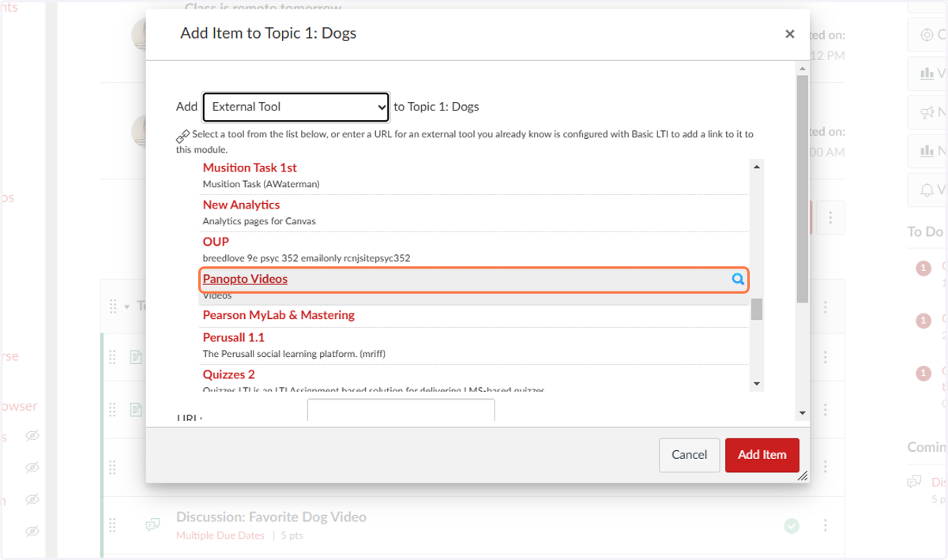Viewport: 948px width, 560px height.
Task: Select Musition Task 1st tool
Action: [250, 167]
